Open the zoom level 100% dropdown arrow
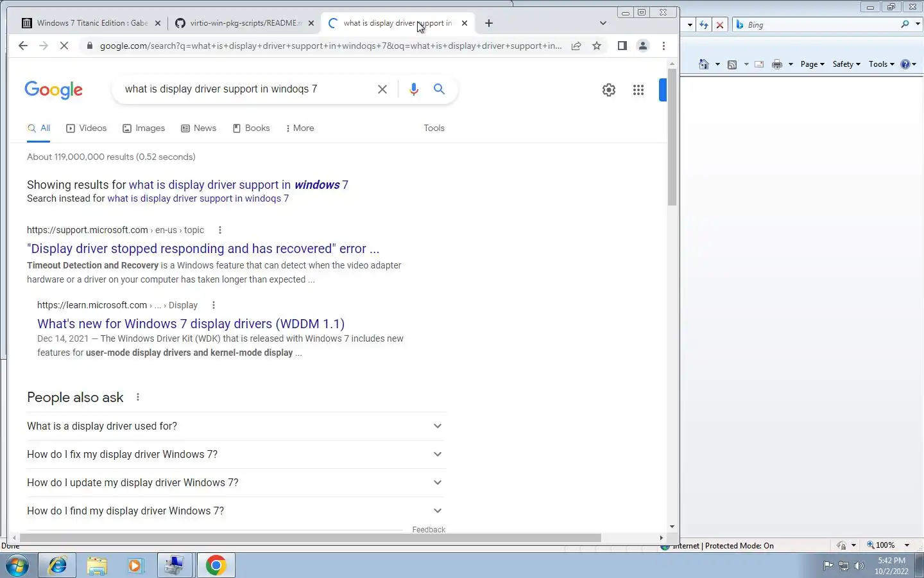Screen dimensions: 924x578 point(907,545)
